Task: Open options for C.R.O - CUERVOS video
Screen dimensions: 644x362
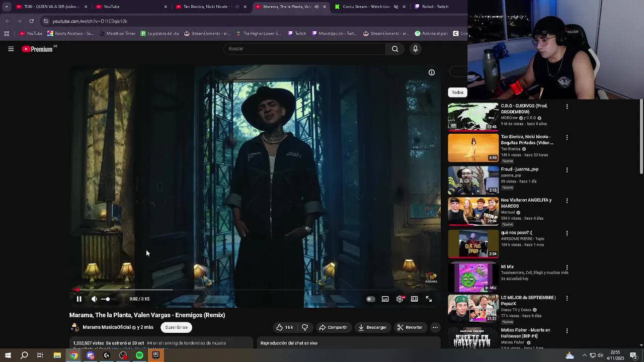Action: pos(567,107)
